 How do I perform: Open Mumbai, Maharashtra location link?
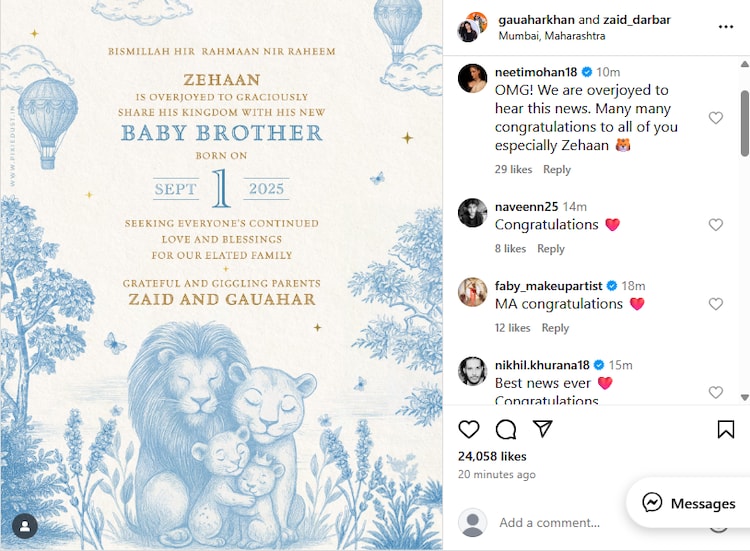pyautogui.click(x=551, y=36)
